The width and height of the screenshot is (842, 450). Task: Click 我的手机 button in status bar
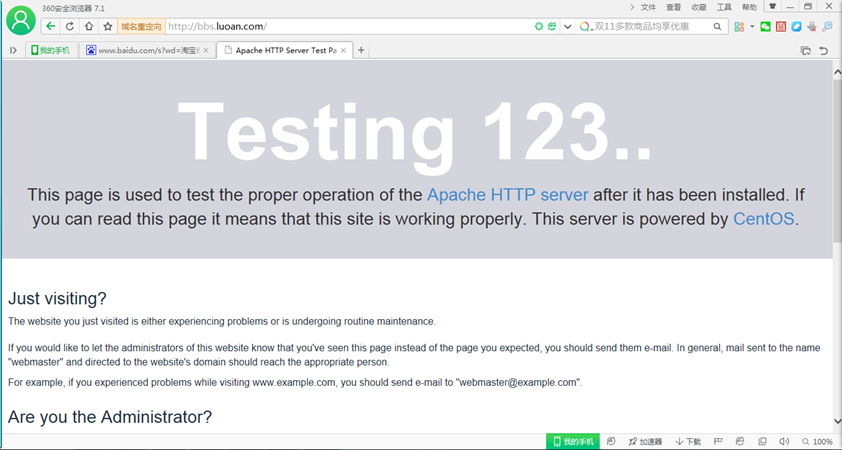coord(573,441)
